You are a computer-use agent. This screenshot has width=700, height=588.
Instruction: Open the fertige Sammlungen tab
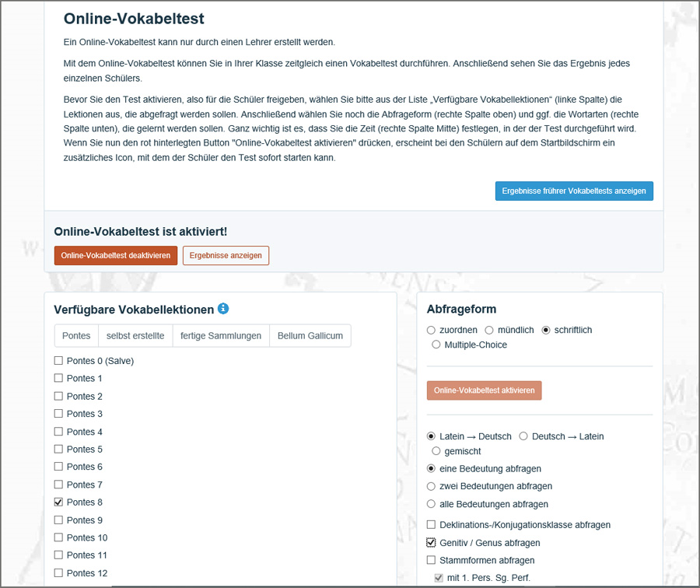point(221,336)
